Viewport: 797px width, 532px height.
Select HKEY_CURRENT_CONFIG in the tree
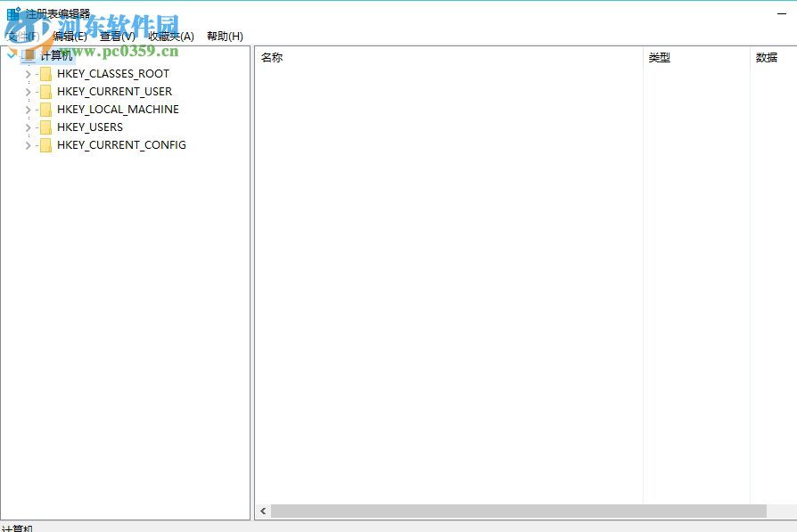pyautogui.click(x=121, y=145)
